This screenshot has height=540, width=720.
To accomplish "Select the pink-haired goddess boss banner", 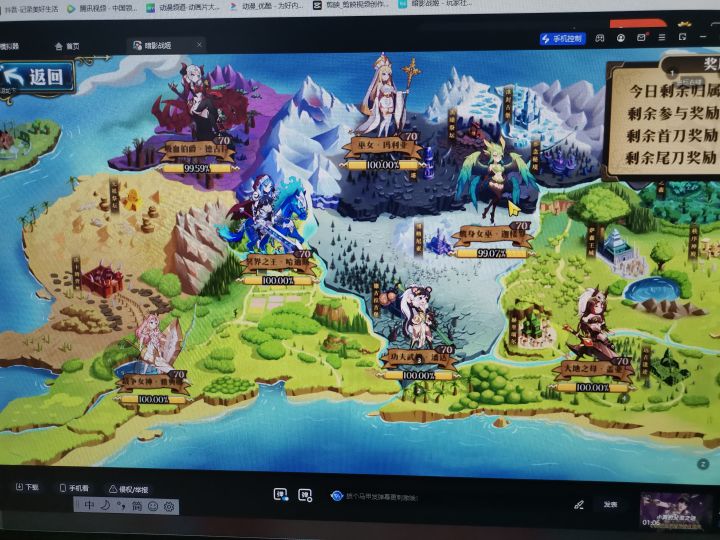I will pos(152,382).
